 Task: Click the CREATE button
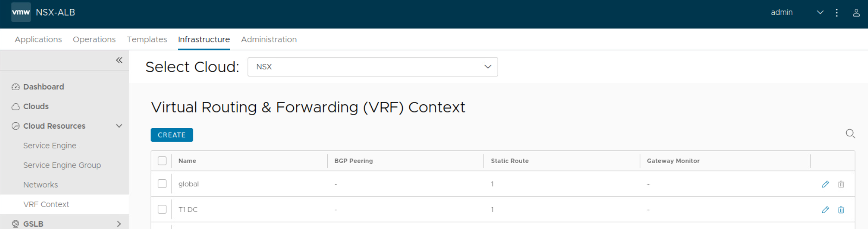(x=172, y=135)
